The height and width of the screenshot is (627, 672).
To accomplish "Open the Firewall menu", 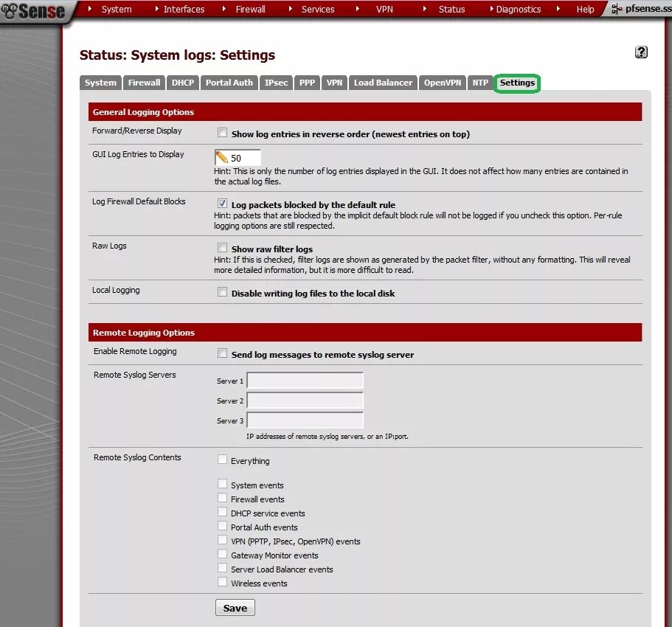I will click(250, 9).
